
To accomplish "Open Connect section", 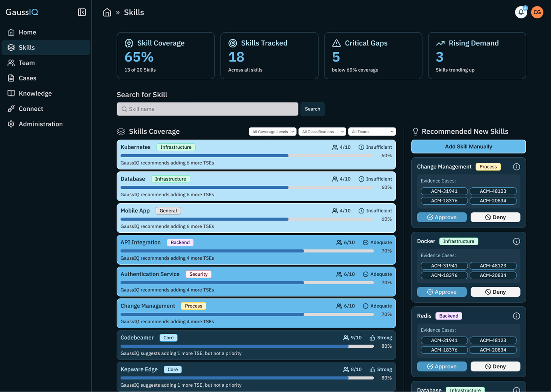I will tap(46, 109).
